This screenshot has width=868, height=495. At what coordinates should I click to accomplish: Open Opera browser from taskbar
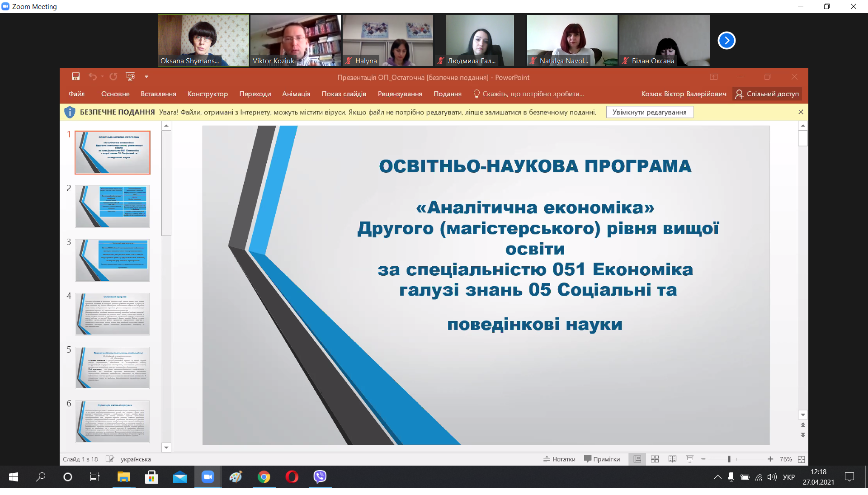292,477
